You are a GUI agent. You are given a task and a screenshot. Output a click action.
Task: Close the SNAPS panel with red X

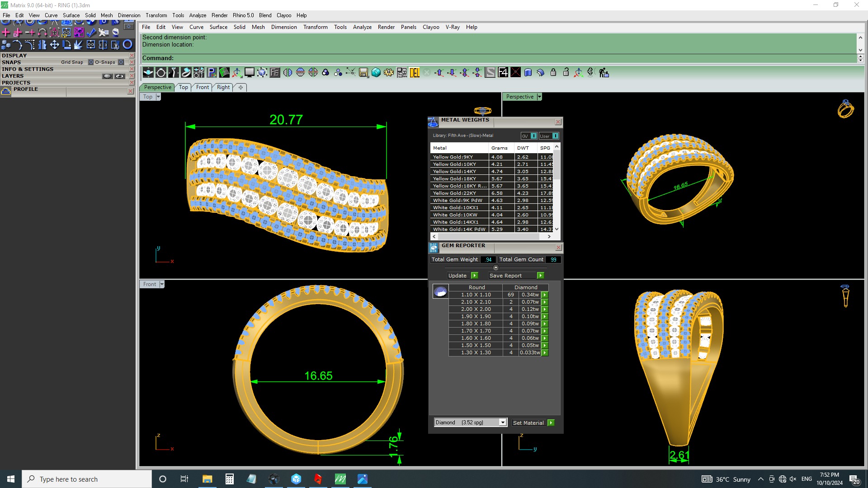click(x=132, y=62)
